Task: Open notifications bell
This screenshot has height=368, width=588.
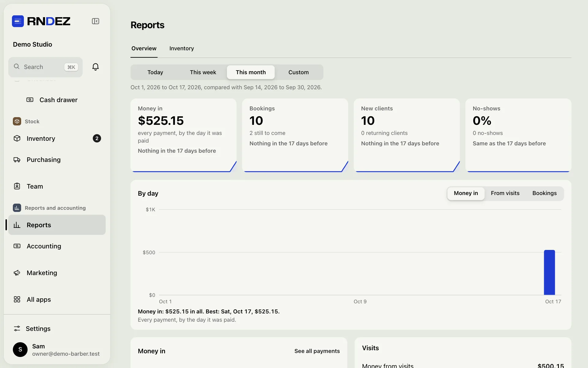Action: pyautogui.click(x=96, y=67)
